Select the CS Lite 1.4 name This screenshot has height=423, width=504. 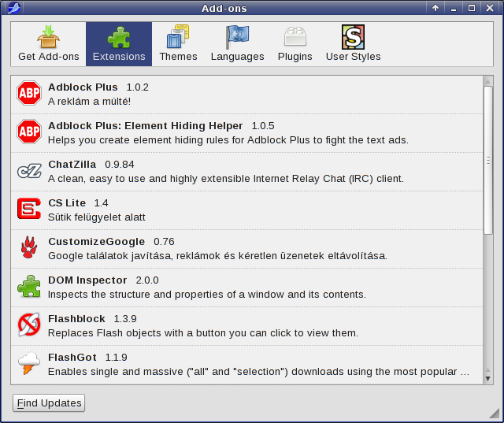pos(78,202)
